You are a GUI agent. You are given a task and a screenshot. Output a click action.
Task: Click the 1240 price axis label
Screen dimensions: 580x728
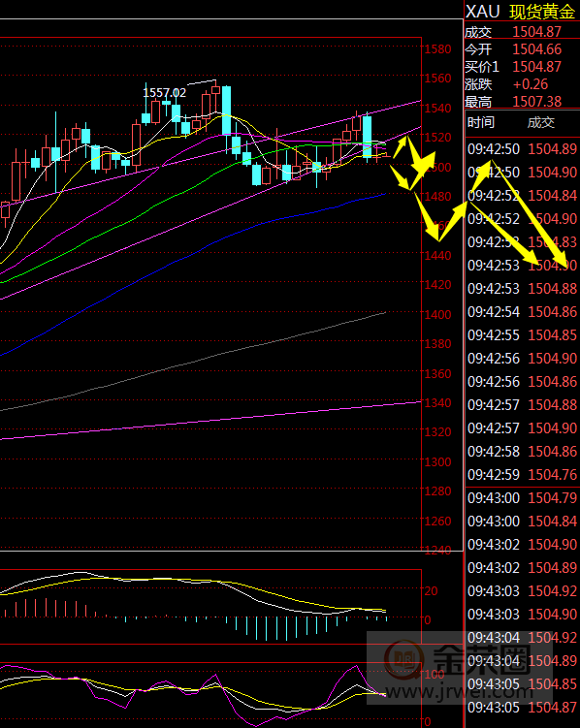tap(437, 551)
